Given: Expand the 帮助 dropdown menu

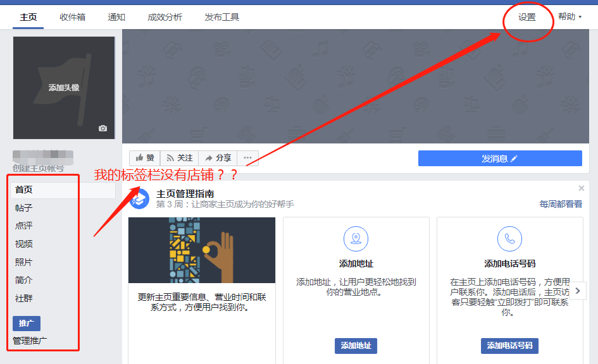Looking at the screenshot, I should coord(570,17).
